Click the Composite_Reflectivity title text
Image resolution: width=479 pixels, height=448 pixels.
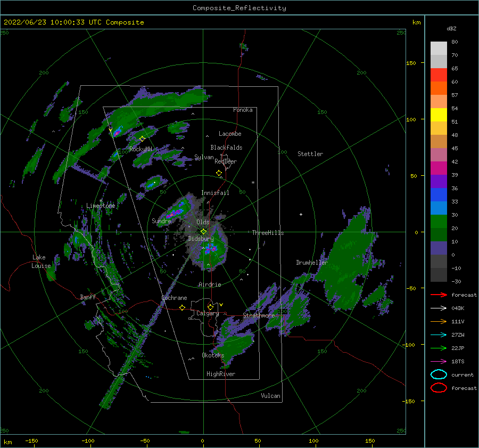(240, 8)
